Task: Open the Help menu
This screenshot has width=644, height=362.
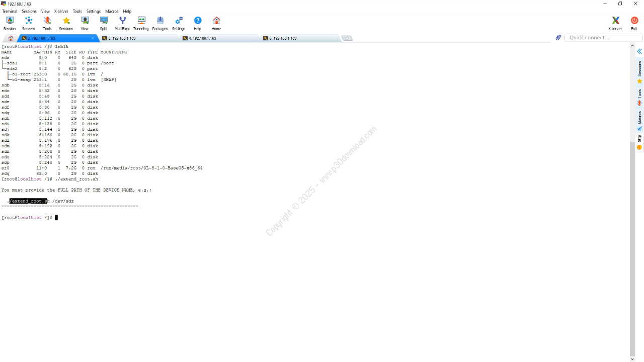Action: click(127, 11)
